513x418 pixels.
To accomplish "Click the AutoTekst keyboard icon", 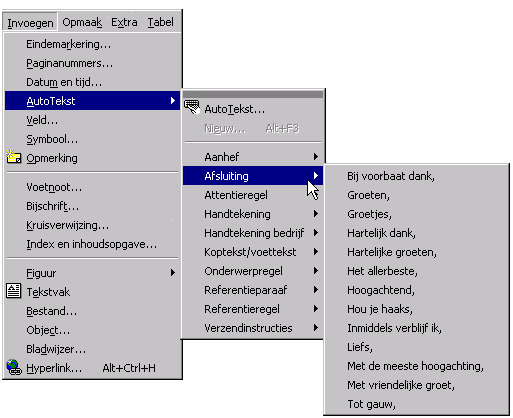I will point(192,107).
